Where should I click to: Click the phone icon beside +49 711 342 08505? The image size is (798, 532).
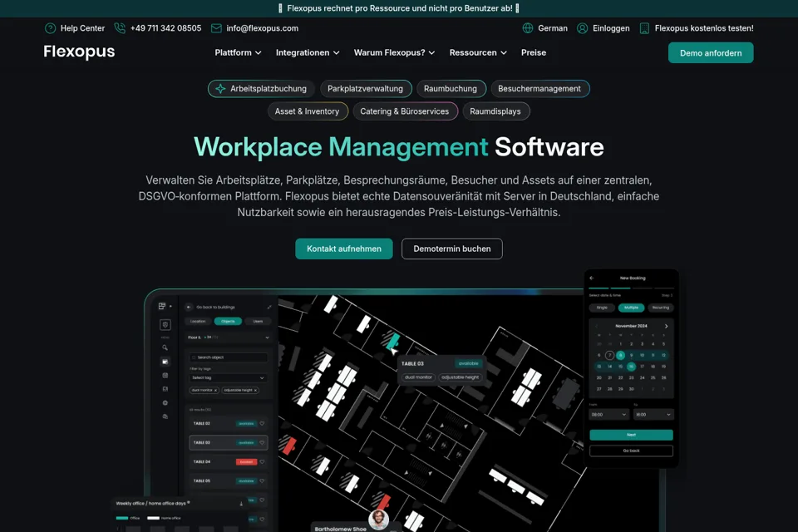120,28
